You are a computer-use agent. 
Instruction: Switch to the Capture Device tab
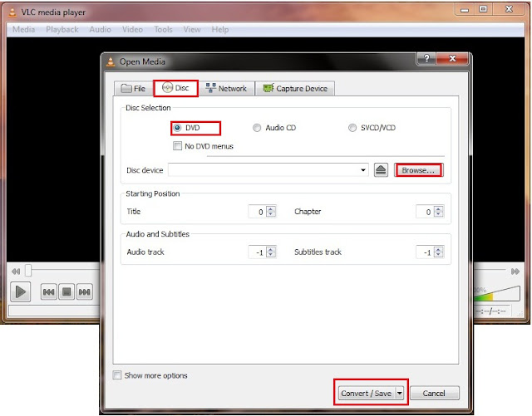[x=295, y=89]
